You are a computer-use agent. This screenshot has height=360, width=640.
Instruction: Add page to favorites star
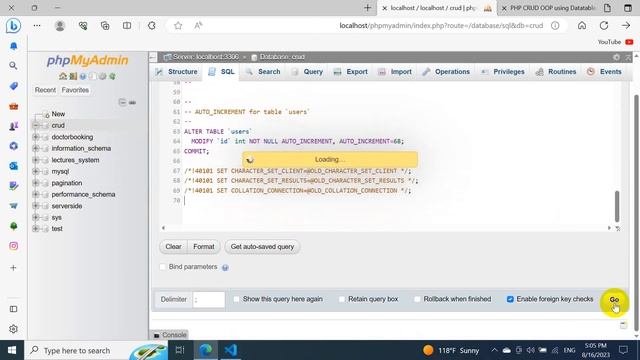coord(178,26)
